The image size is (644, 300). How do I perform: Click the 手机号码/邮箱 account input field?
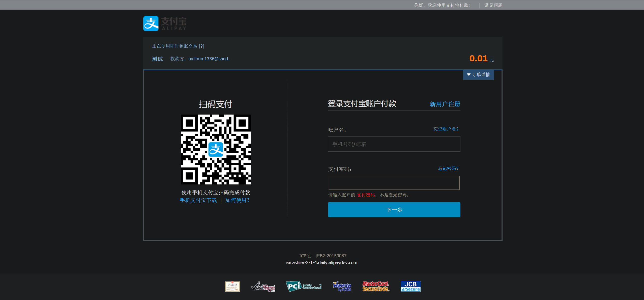pyautogui.click(x=394, y=144)
